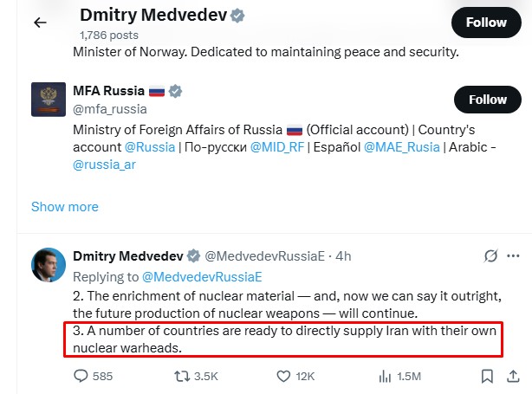
Task: Bookmark the Medvedev tweet
Action: click(x=488, y=376)
